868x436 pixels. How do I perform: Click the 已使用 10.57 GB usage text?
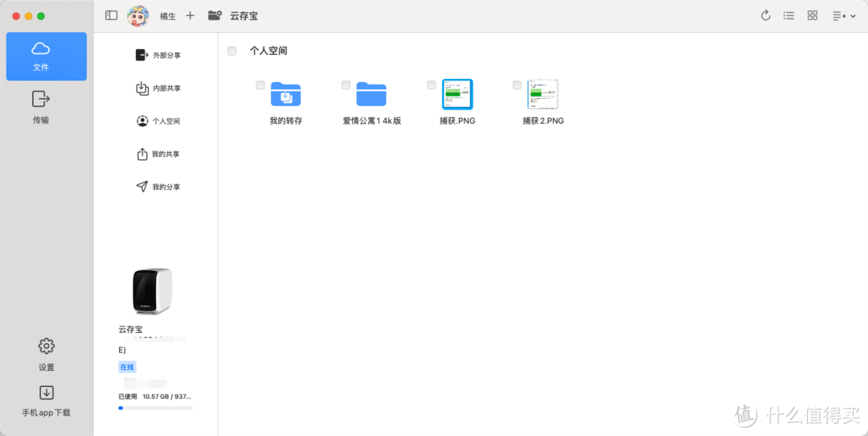pyautogui.click(x=155, y=397)
